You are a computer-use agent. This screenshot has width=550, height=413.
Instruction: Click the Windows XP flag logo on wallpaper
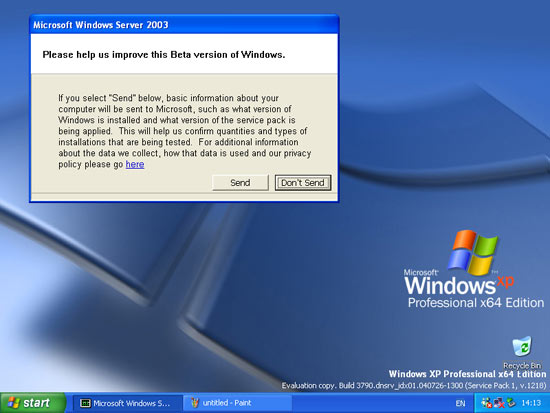pos(472,252)
